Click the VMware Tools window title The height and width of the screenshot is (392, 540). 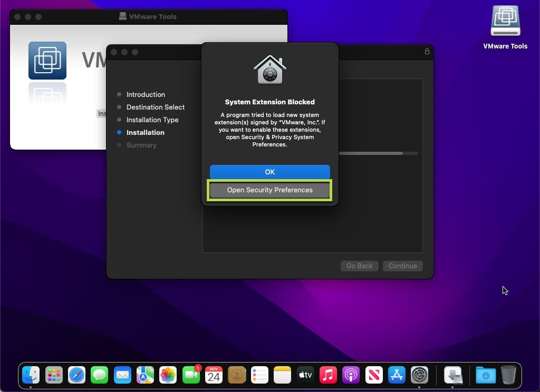click(152, 16)
